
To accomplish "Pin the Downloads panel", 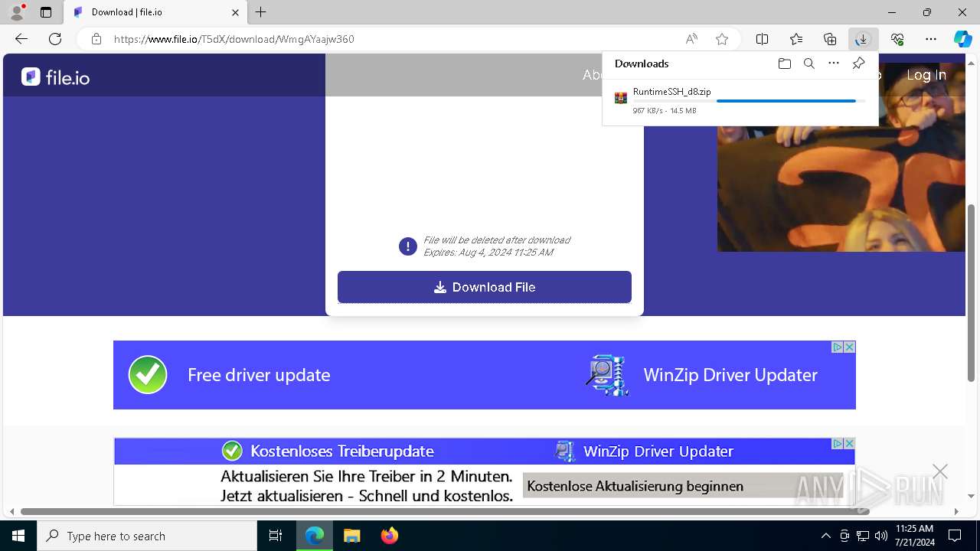I will (858, 64).
